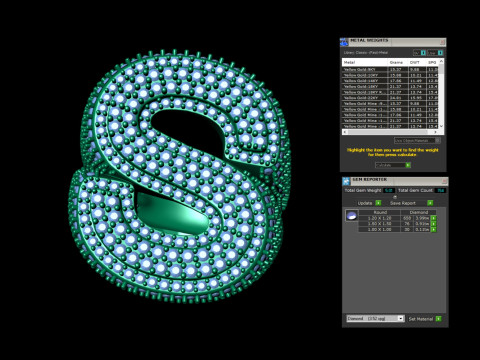
Task: Collapse the Gem Reporter header using the small arrow
Action: point(395,197)
